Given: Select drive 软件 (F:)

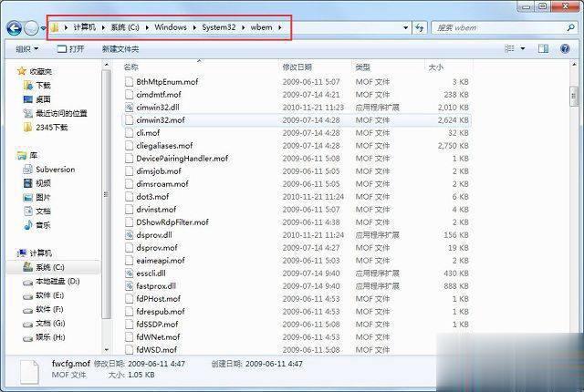Looking at the screenshot, I should tap(43, 309).
